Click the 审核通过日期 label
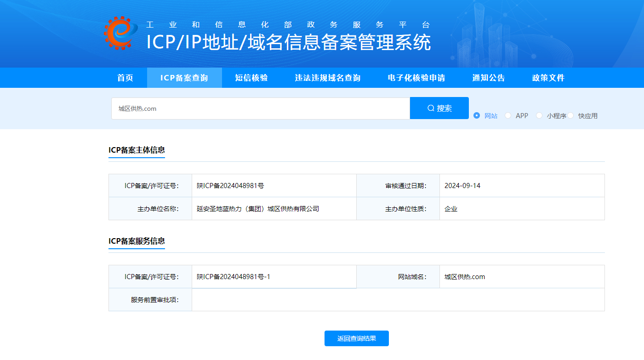644x360 pixels. point(406,186)
